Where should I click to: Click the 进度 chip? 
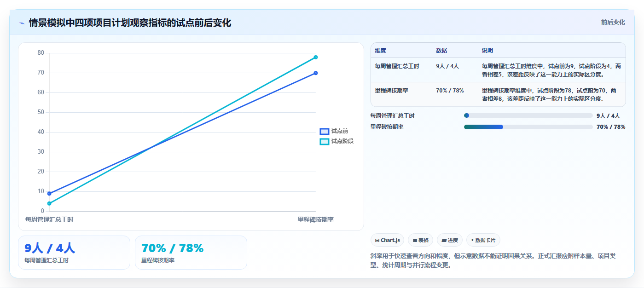(450, 240)
